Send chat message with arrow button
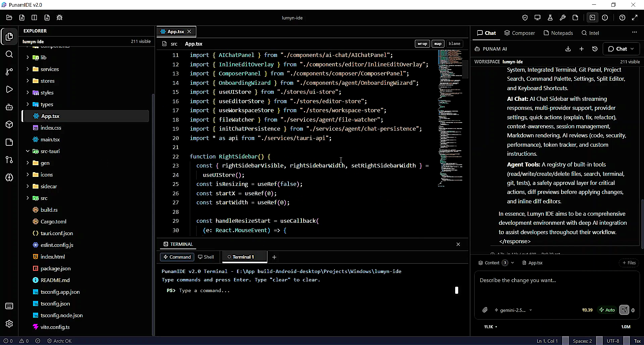The height and width of the screenshot is (345, 644). [x=624, y=310]
